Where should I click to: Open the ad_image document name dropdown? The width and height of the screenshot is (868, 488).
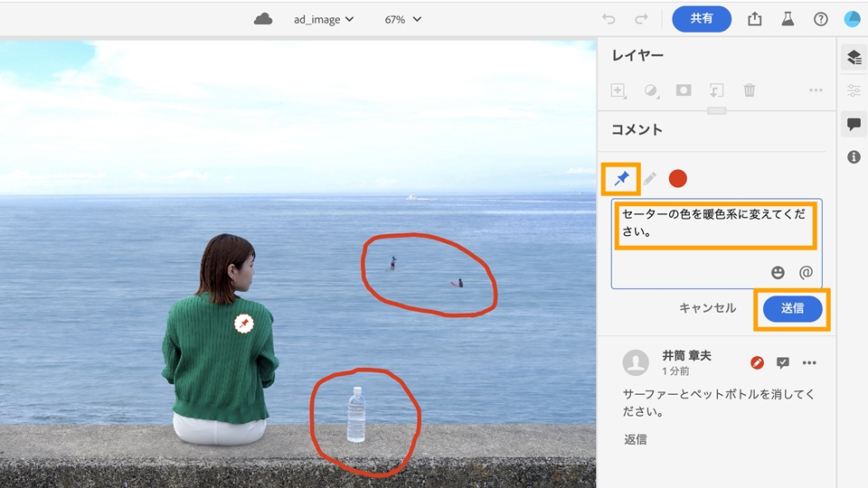point(324,19)
